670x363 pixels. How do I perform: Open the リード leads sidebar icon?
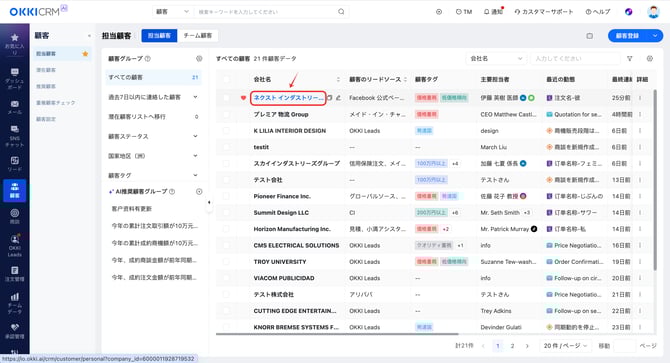pyautogui.click(x=15, y=164)
